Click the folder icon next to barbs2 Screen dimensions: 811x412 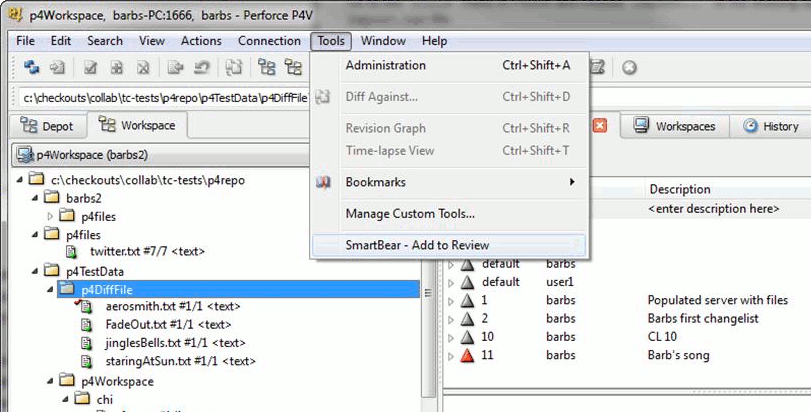click(51, 197)
